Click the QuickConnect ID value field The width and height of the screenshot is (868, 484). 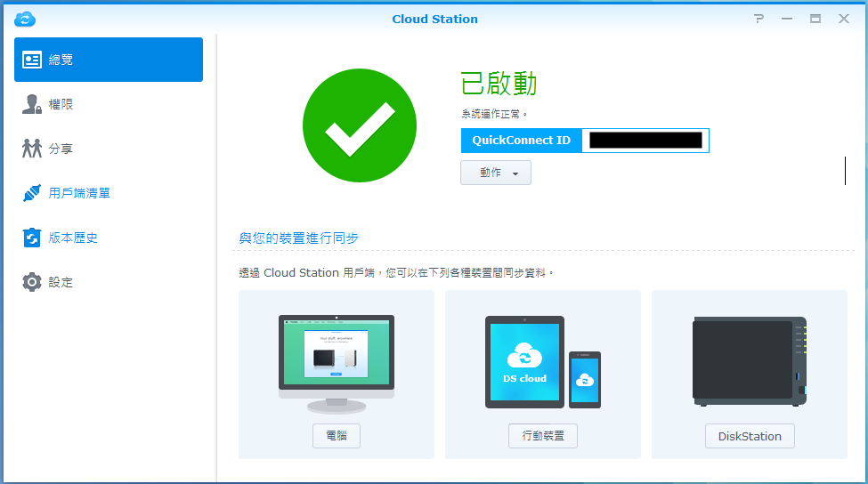click(x=645, y=141)
